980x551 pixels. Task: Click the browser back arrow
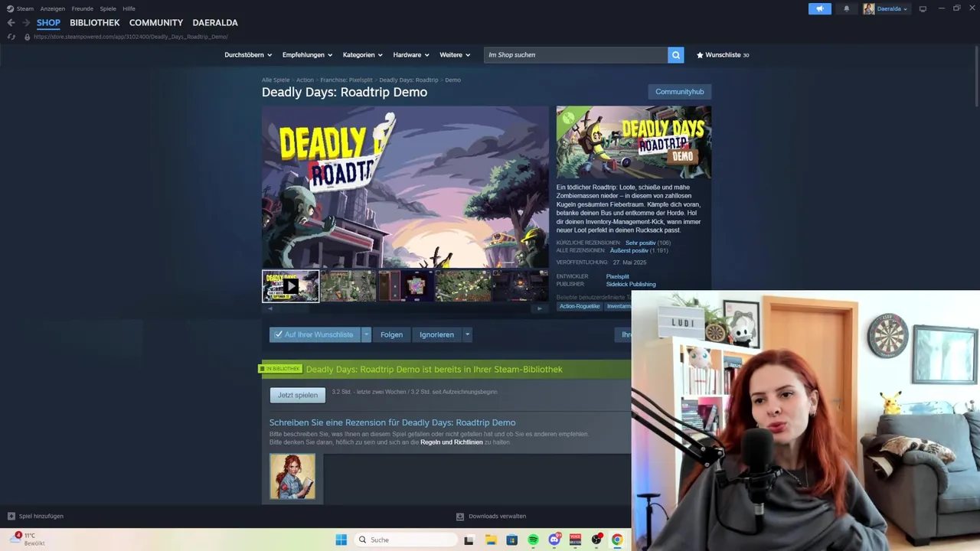click(x=11, y=23)
